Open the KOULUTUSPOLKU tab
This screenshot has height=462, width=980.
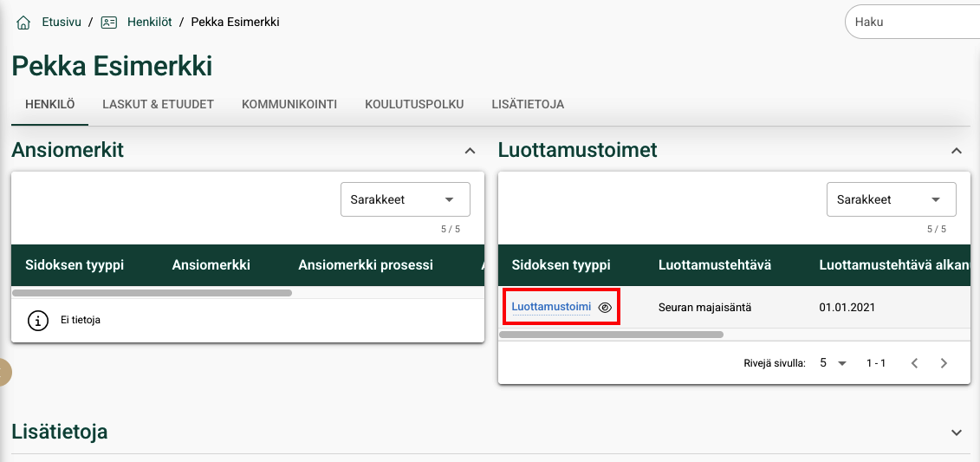point(414,104)
